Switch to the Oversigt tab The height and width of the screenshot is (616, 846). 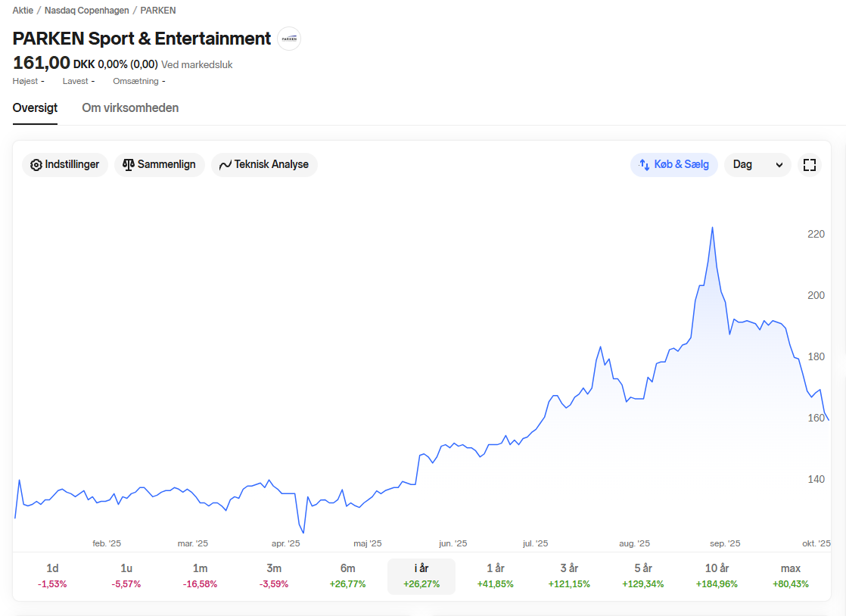[x=35, y=108]
